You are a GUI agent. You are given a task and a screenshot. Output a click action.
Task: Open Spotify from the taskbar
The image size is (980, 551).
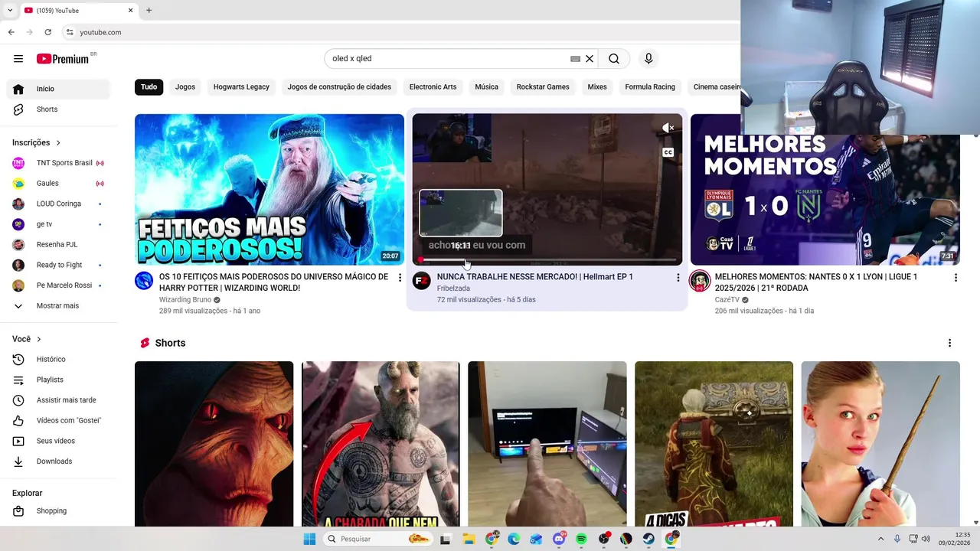pyautogui.click(x=581, y=539)
